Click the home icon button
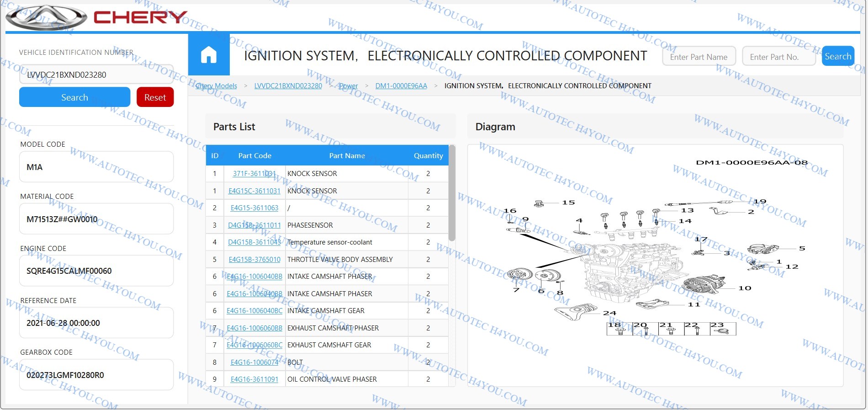Image resolution: width=868 pixels, height=410 pixels. coord(209,55)
